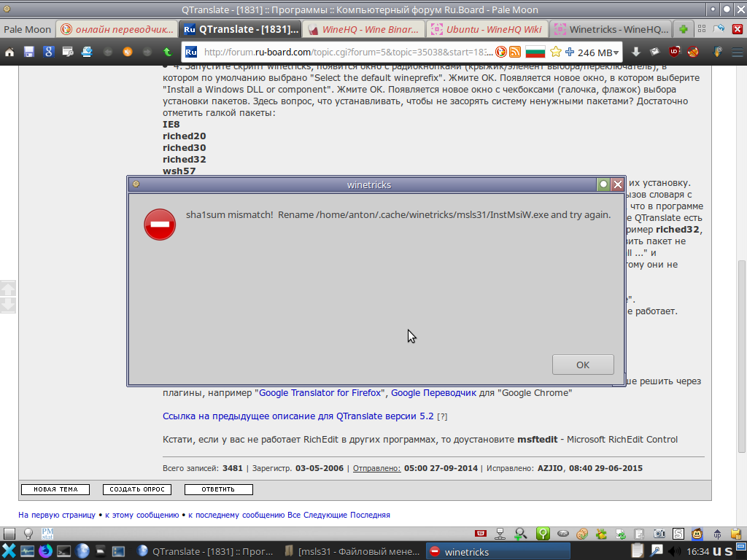
Task: Click the URL address field
Action: point(348,52)
